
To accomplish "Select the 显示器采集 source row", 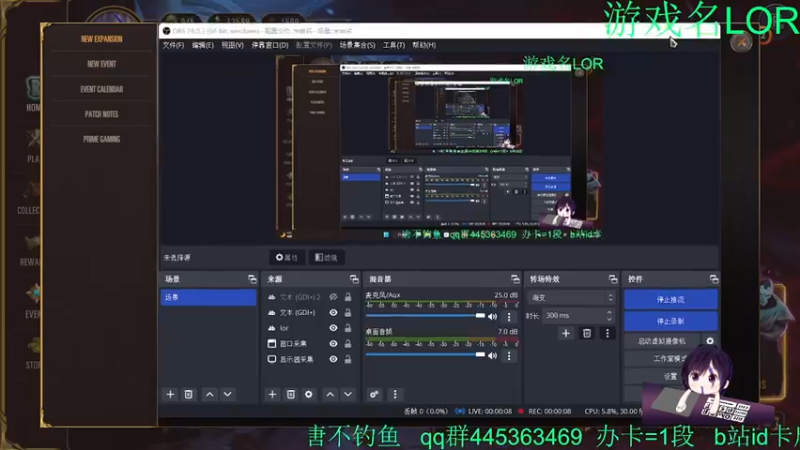I will 310,359.
